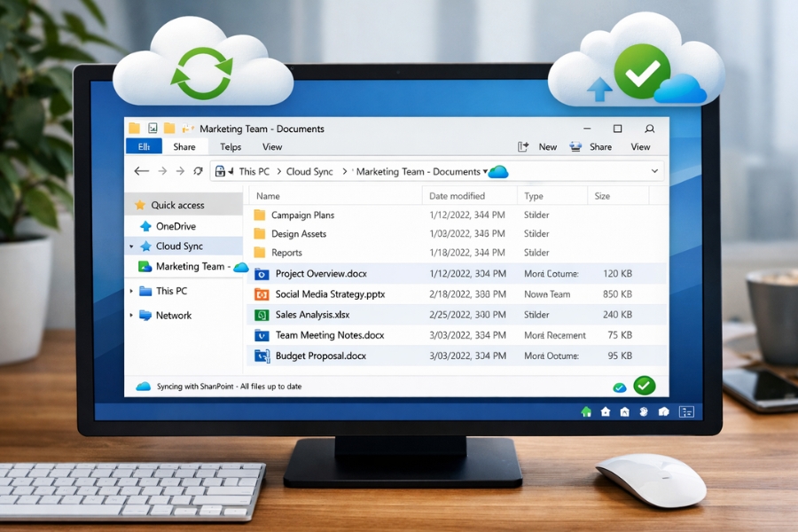This screenshot has height=532, width=798.
Task: Click the Share icon on the toolbar
Action: coord(577,146)
